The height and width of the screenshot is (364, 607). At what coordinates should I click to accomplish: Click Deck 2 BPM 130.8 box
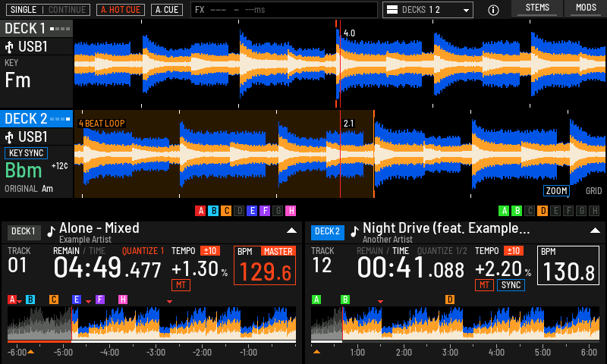pyautogui.click(x=568, y=265)
